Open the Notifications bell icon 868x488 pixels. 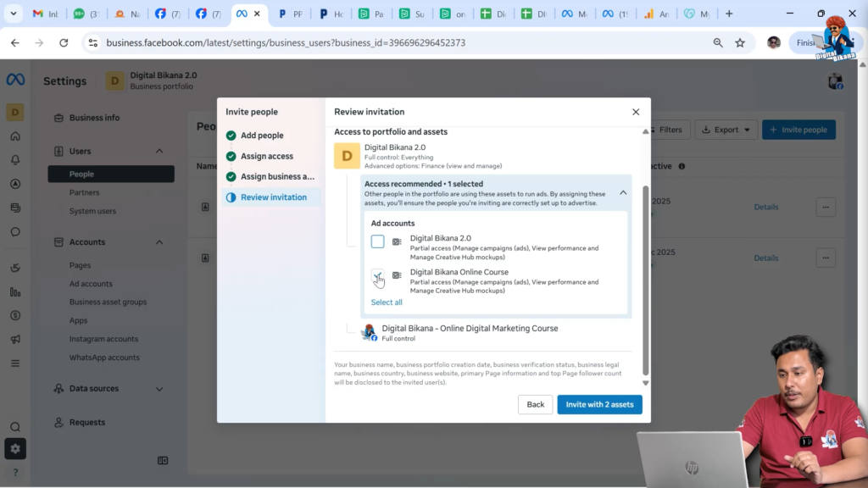click(x=17, y=159)
